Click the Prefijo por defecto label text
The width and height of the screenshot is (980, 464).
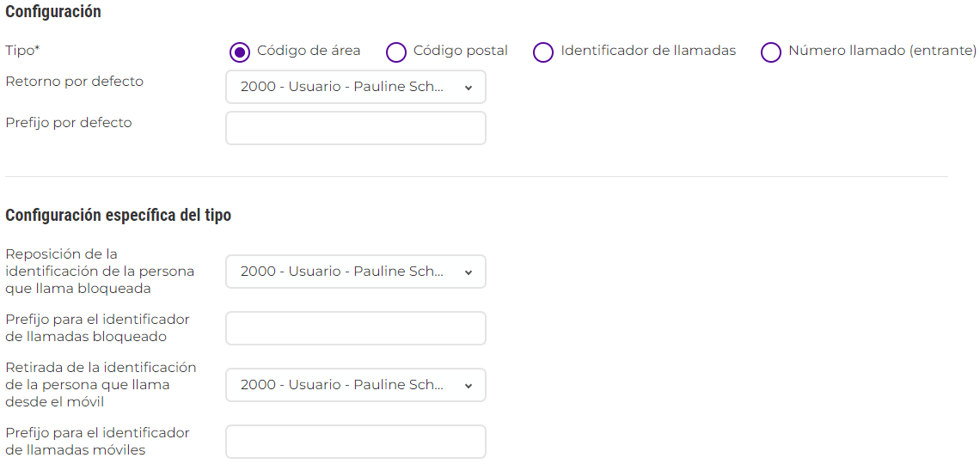pyautogui.click(x=69, y=123)
